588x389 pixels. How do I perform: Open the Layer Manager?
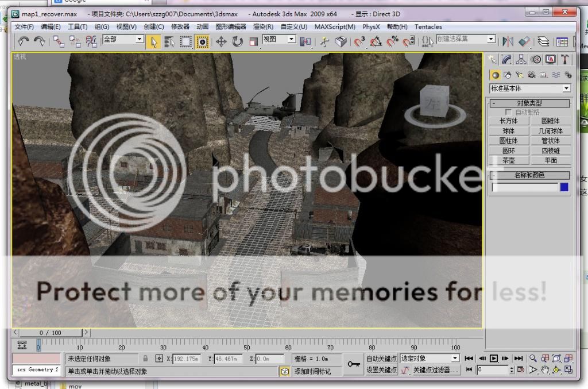point(543,41)
